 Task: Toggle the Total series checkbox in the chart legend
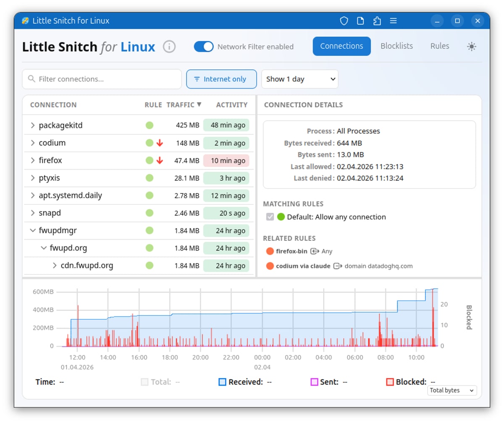coord(144,382)
